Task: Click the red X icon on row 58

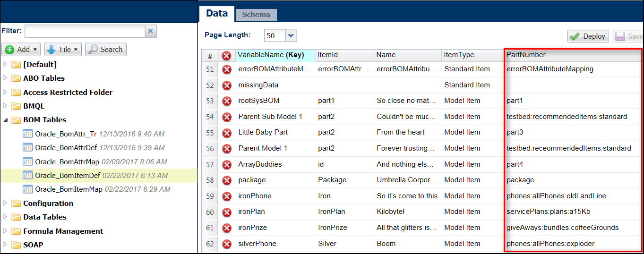Action: tap(227, 180)
